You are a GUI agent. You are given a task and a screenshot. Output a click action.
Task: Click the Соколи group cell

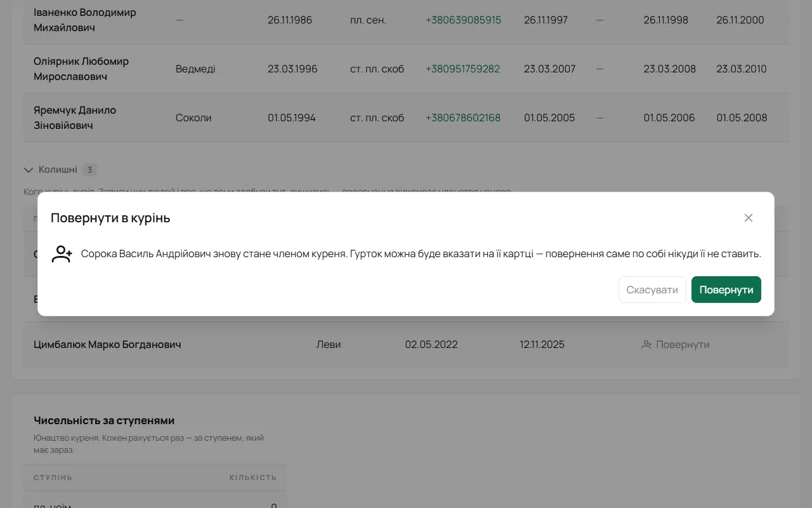(x=193, y=117)
